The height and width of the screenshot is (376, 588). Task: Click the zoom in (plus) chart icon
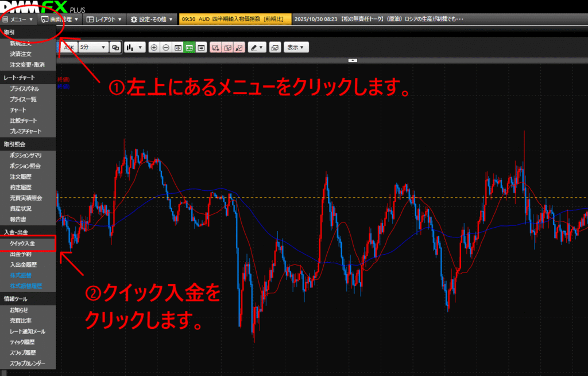(154, 47)
